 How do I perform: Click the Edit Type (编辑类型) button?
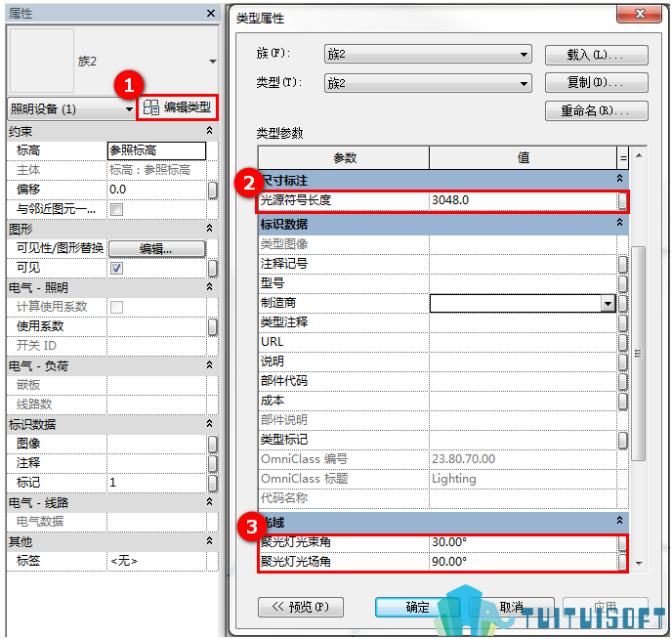[177, 107]
